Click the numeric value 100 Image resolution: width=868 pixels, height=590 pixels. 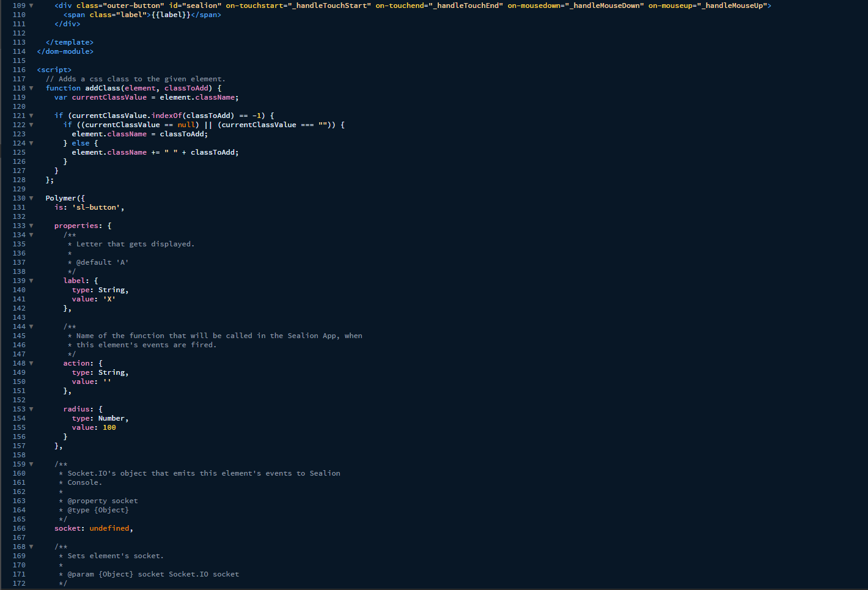(x=109, y=427)
